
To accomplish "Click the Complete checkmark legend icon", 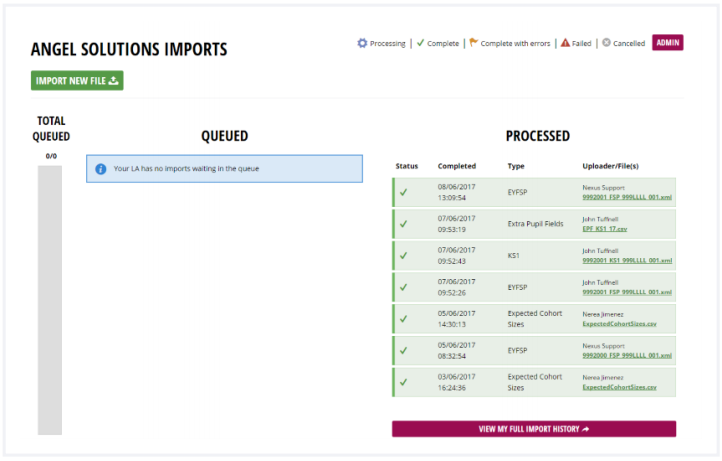I will click(x=420, y=43).
